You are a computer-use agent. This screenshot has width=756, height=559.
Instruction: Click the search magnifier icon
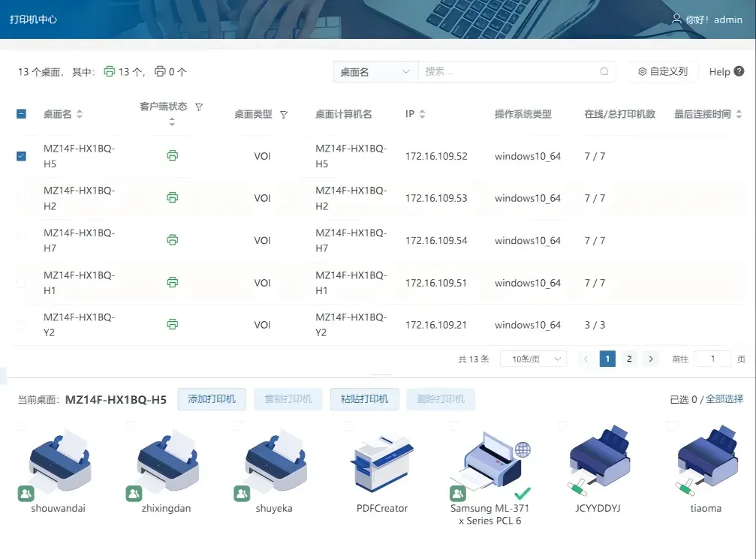[604, 72]
